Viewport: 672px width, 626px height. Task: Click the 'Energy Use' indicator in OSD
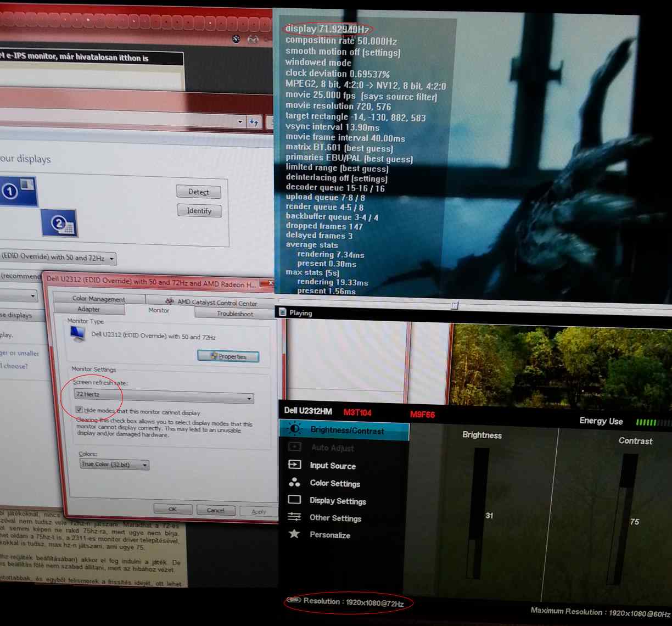[601, 421]
